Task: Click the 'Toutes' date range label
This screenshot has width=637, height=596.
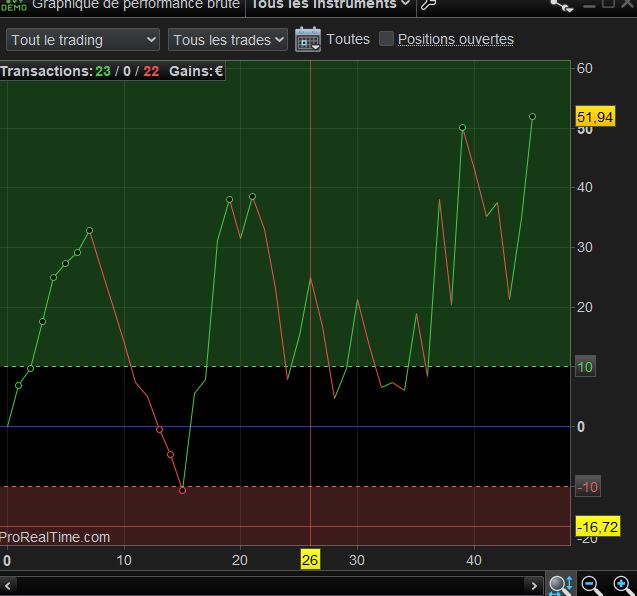Action: click(x=348, y=39)
